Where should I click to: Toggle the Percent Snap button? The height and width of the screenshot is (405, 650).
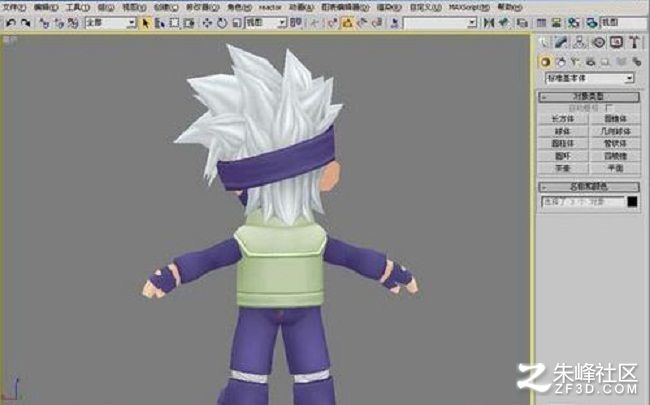pyautogui.click(x=362, y=23)
